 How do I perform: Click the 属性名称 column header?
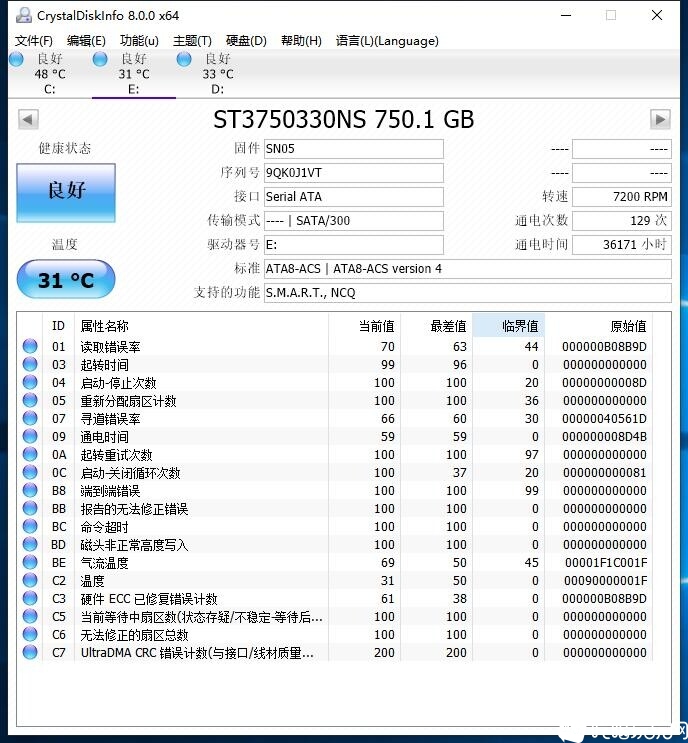[x=201, y=326]
